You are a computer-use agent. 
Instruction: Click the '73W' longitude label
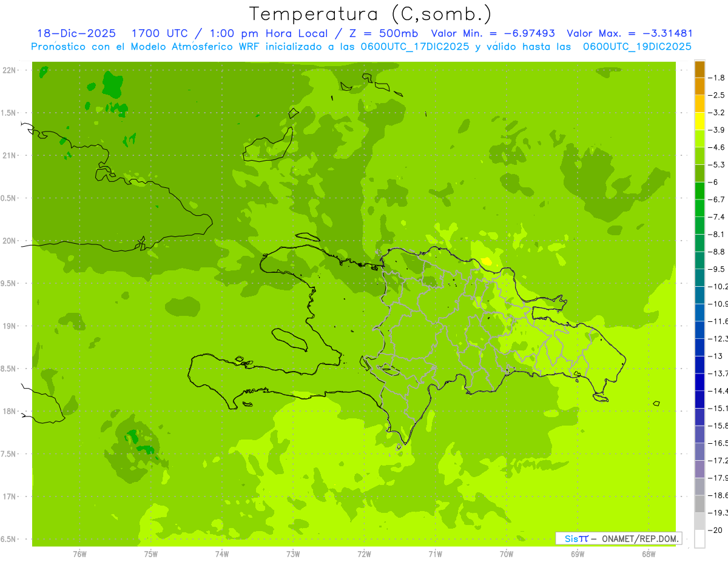tap(293, 554)
